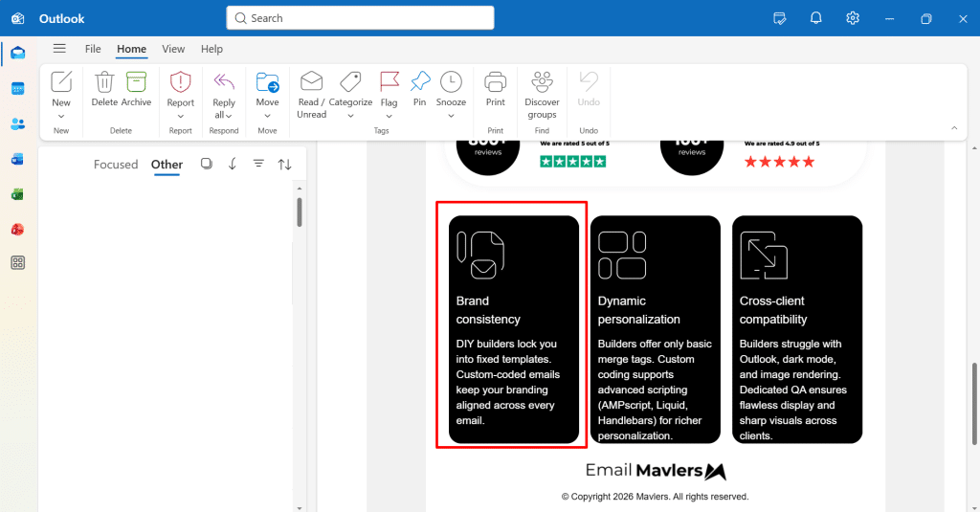Expand the Flag dropdown arrow
Viewport: 980px width, 512px height.
click(389, 117)
